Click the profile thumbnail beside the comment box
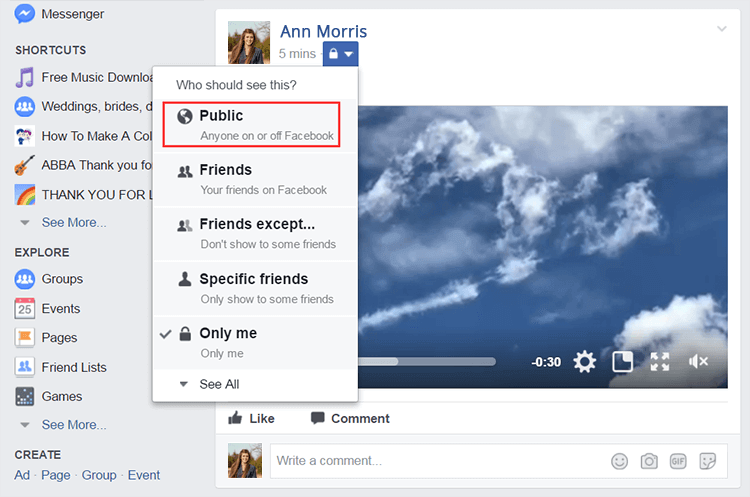Image resolution: width=750 pixels, height=497 pixels. pyautogui.click(x=245, y=461)
